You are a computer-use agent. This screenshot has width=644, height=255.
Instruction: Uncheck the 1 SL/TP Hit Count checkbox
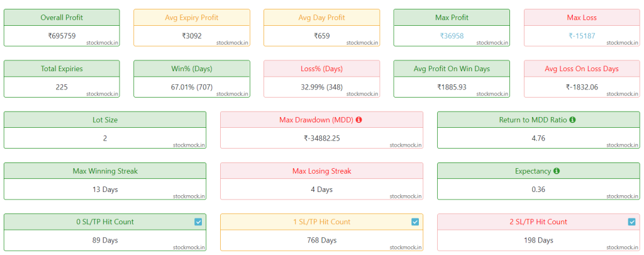(415, 222)
